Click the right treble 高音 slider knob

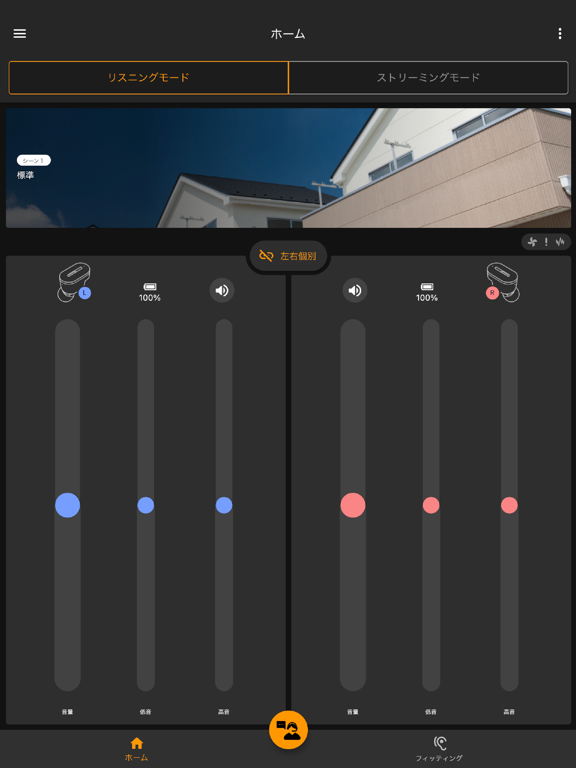(x=509, y=505)
